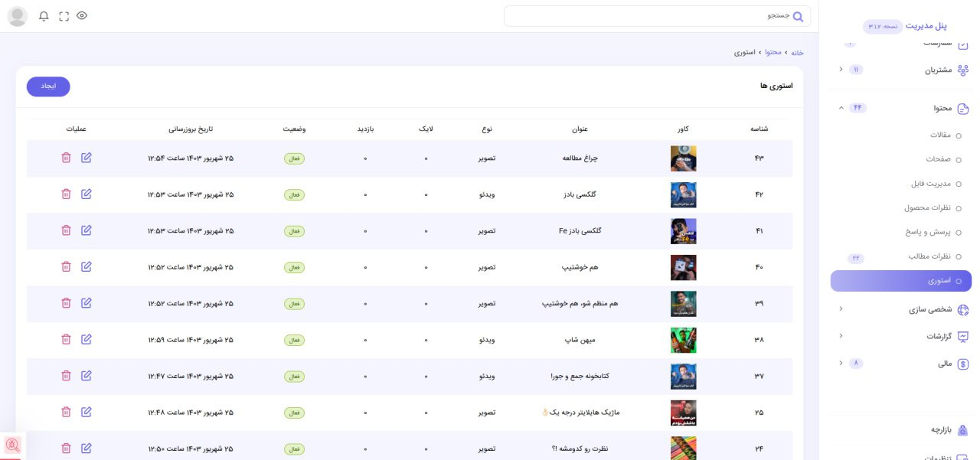Click the user avatar icon
The image size is (980, 460).
18,16
